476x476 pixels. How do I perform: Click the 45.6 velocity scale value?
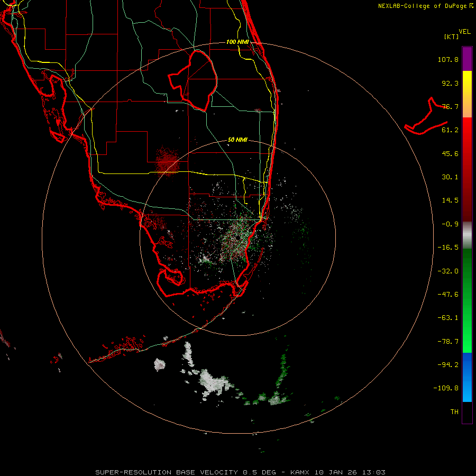point(450,153)
